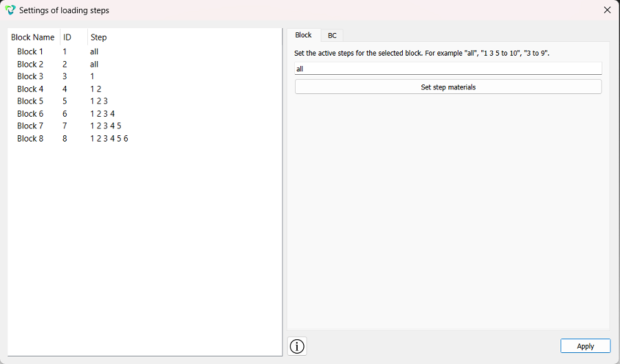Close the Settings of loading steps dialog

point(608,10)
